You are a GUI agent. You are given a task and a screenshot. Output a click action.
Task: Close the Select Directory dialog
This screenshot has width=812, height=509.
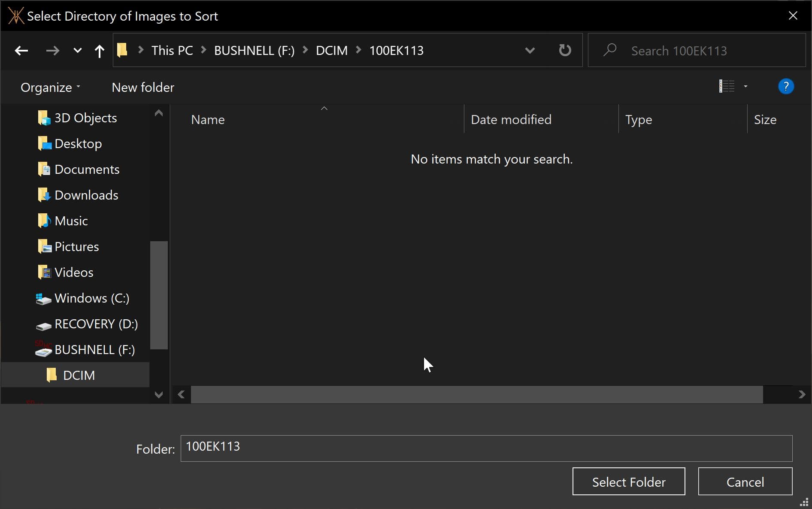(793, 16)
